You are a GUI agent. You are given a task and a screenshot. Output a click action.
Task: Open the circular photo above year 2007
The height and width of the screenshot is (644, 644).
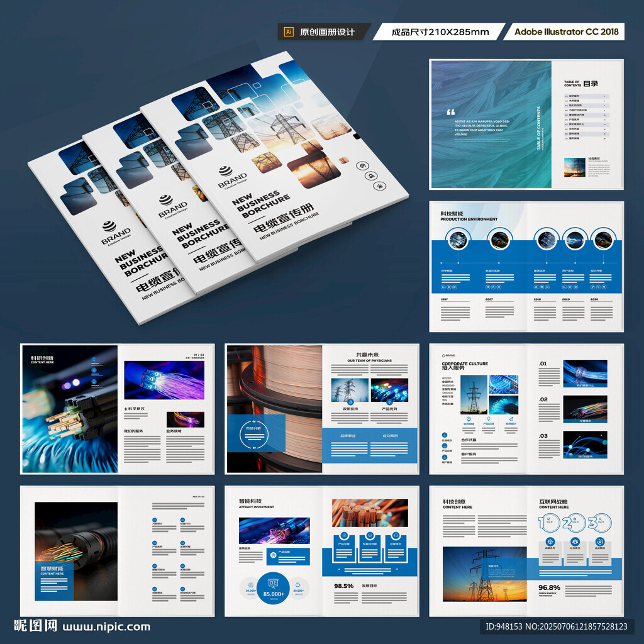(499, 240)
